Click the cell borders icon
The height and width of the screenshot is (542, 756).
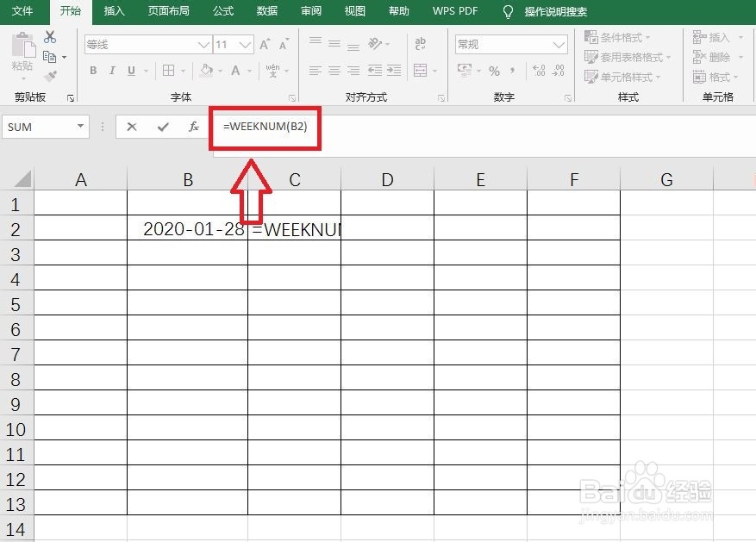168,71
